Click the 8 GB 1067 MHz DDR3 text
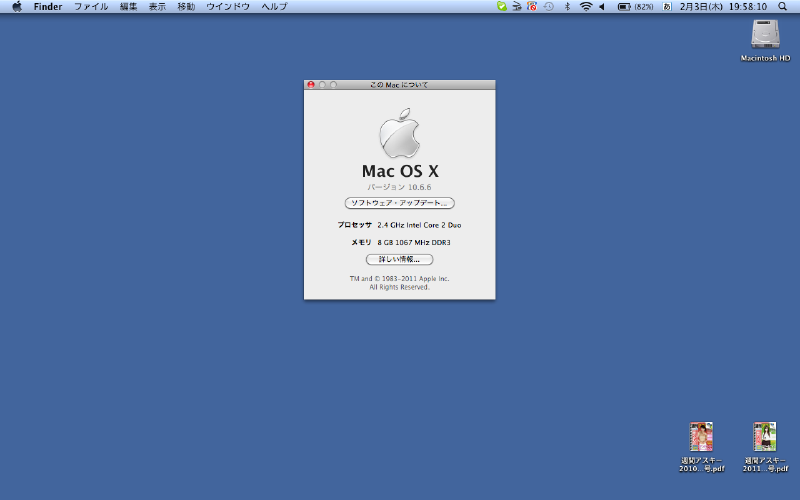The height and width of the screenshot is (500, 800). (x=414, y=242)
